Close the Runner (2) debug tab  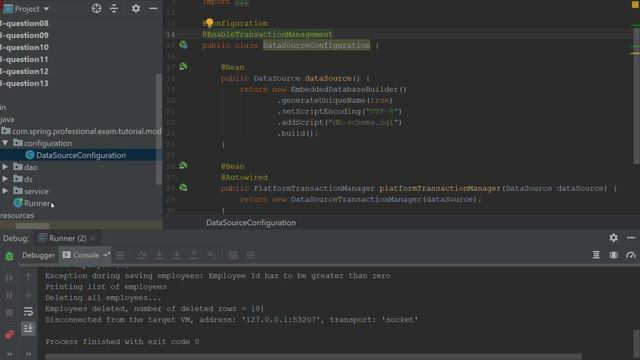(x=93, y=238)
